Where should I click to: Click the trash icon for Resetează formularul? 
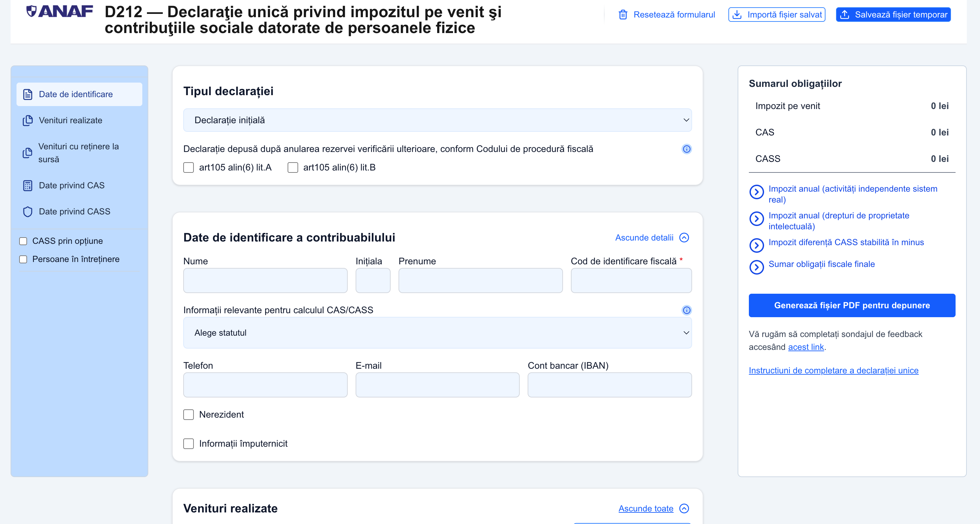(x=623, y=15)
